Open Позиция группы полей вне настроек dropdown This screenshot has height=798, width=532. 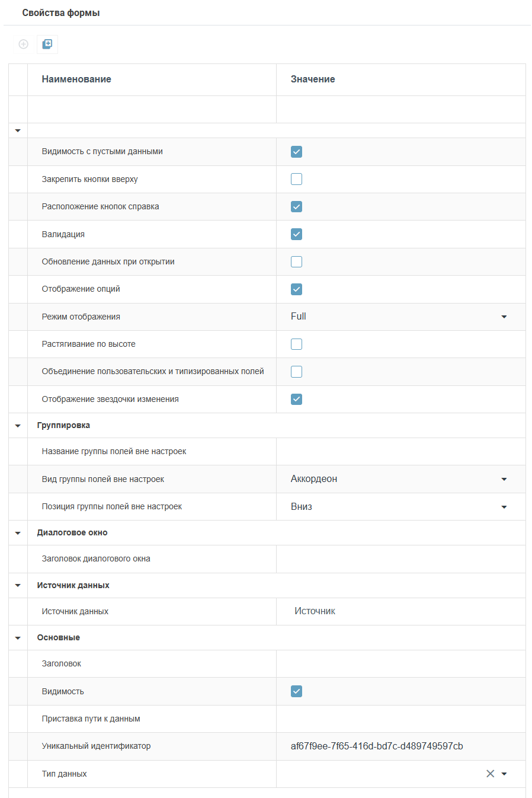pos(504,507)
